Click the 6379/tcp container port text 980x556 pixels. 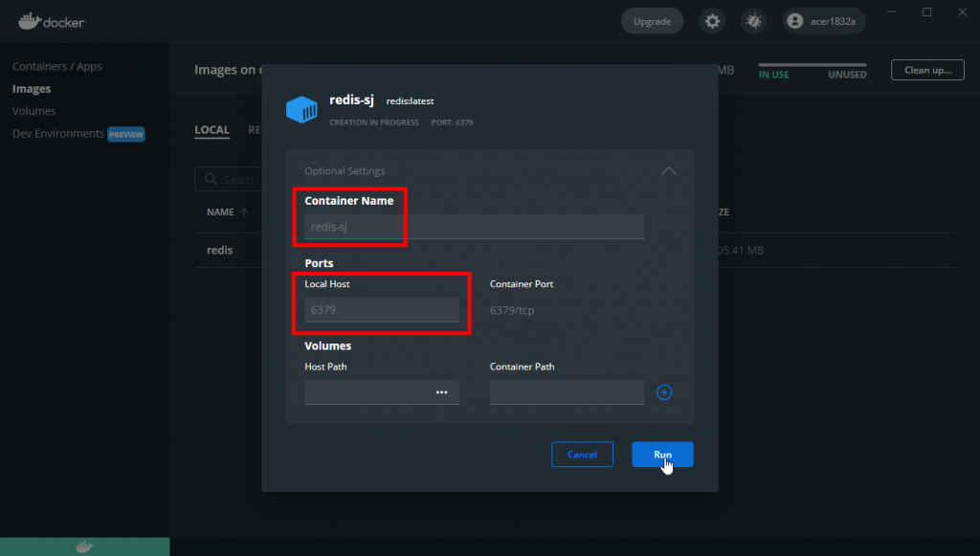click(x=512, y=310)
